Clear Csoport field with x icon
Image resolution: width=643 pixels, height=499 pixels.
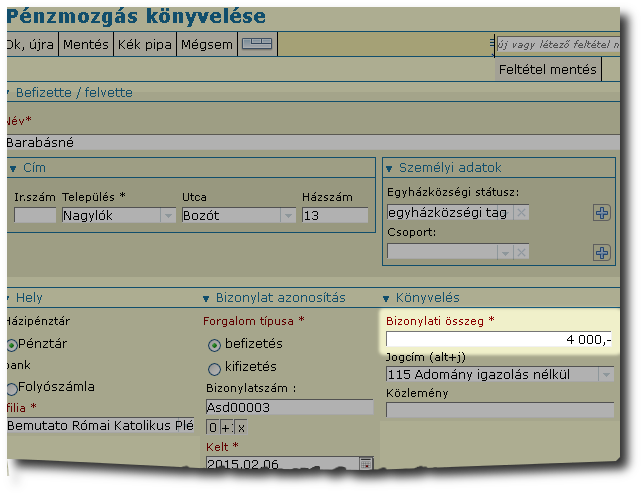click(521, 252)
